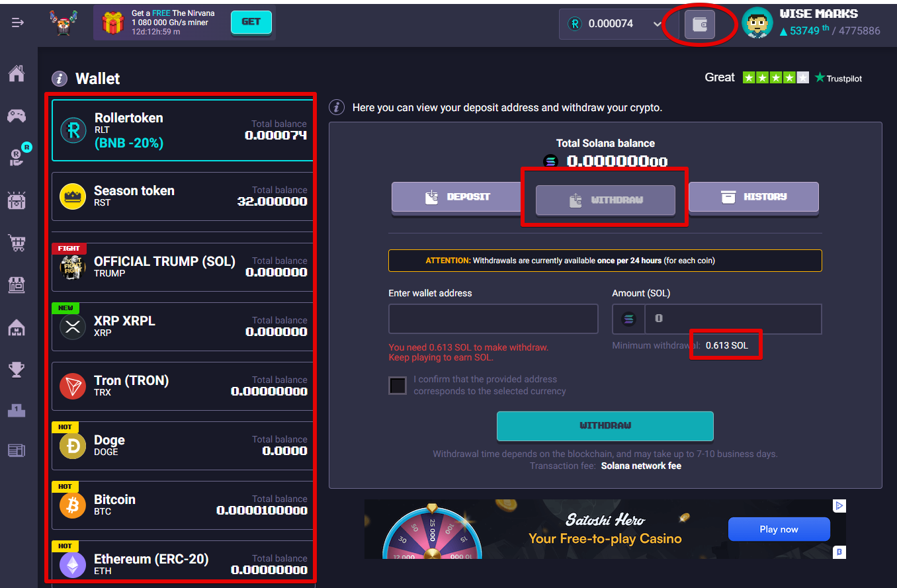Viewport: 897px width, 588px height.
Task: Open the news sidebar icon
Action: point(17,451)
